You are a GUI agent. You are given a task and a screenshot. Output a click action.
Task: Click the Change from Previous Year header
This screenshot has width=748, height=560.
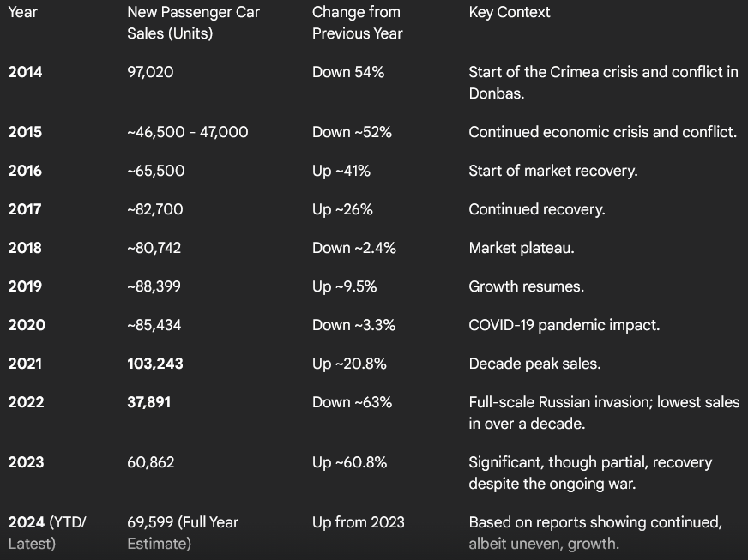(357, 23)
